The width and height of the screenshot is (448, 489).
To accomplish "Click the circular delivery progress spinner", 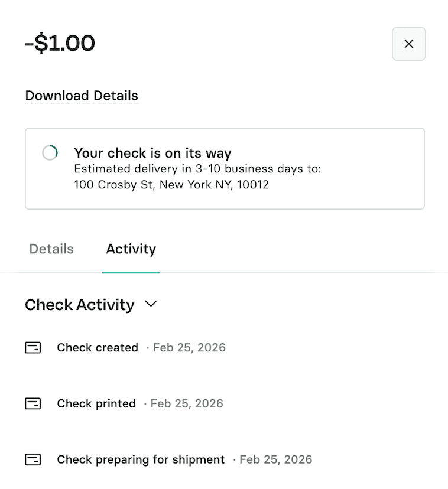I will pyautogui.click(x=50, y=153).
